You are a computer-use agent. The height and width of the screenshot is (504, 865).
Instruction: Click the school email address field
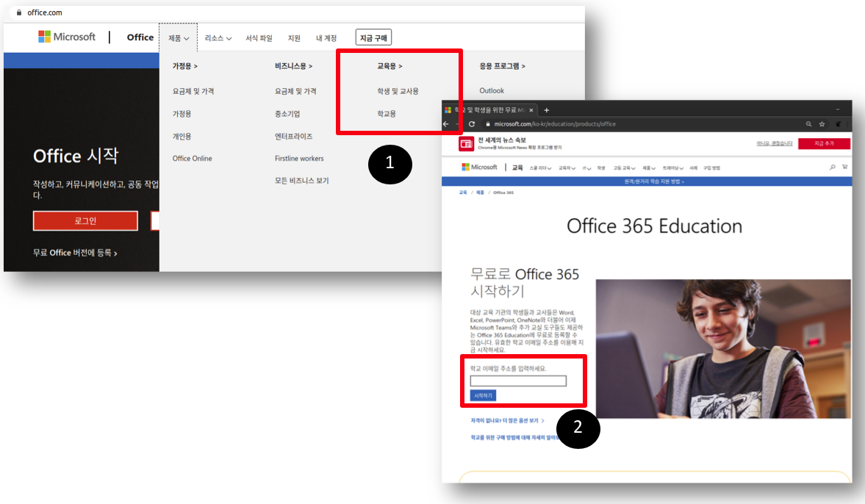(x=518, y=381)
